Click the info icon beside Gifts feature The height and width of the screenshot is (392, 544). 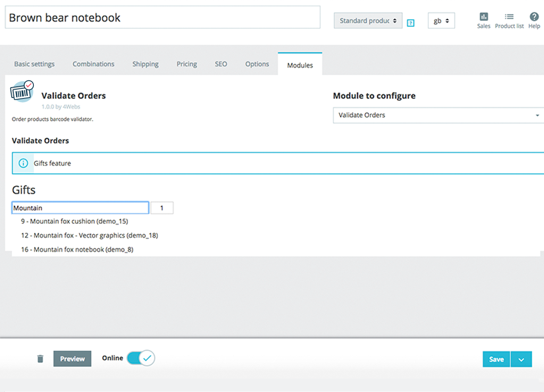point(23,163)
